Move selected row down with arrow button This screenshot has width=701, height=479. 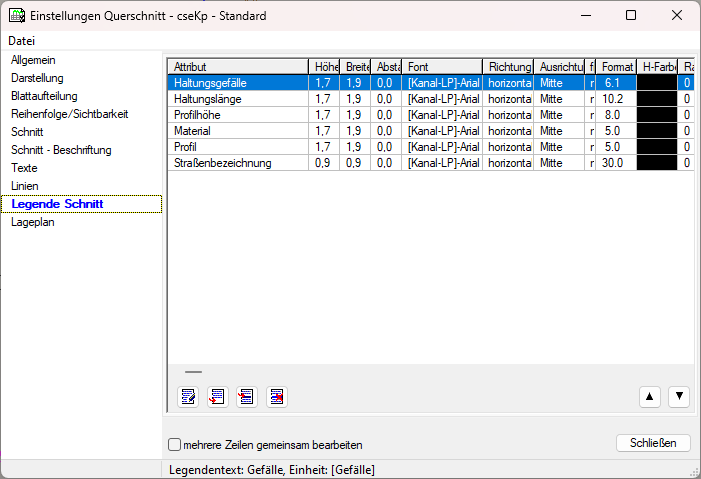(679, 397)
